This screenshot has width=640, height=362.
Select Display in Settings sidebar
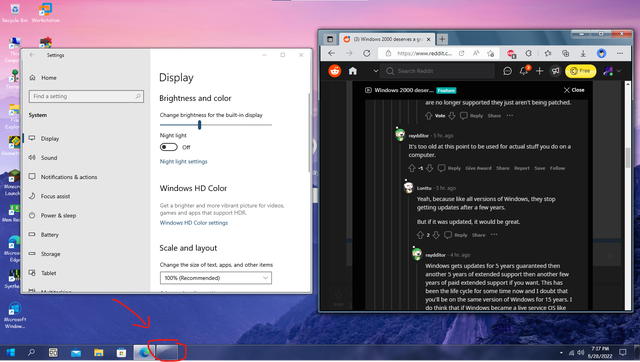pos(50,138)
